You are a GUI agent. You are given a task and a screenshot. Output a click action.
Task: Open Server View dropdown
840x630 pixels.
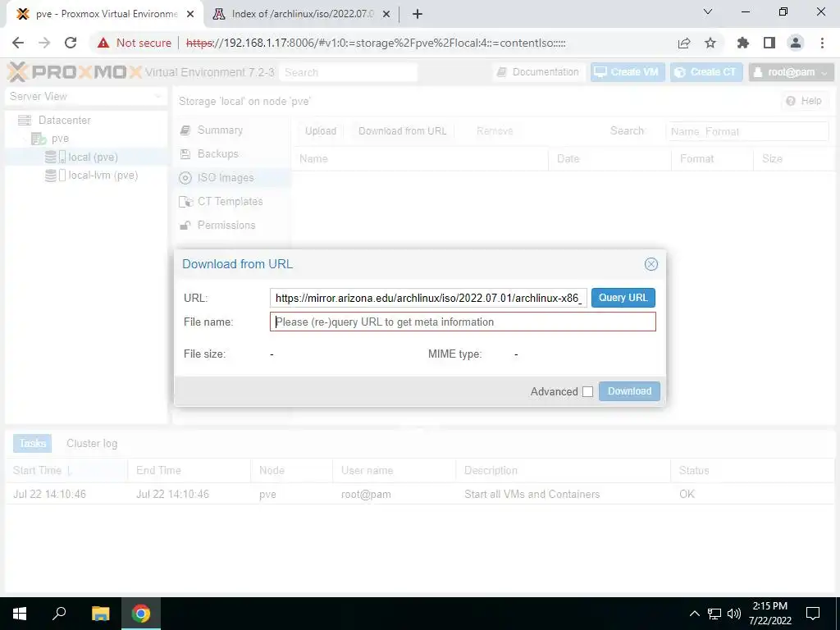[x=85, y=97]
